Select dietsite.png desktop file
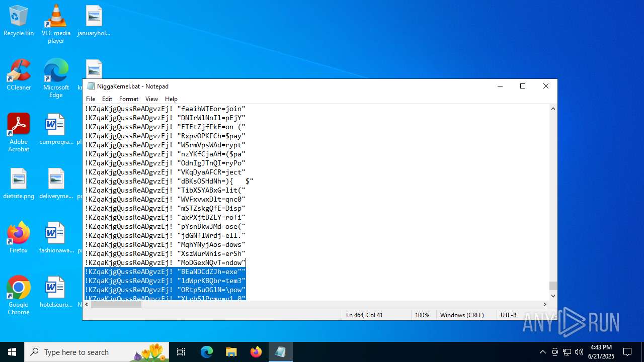The height and width of the screenshot is (362, 644). click(19, 184)
